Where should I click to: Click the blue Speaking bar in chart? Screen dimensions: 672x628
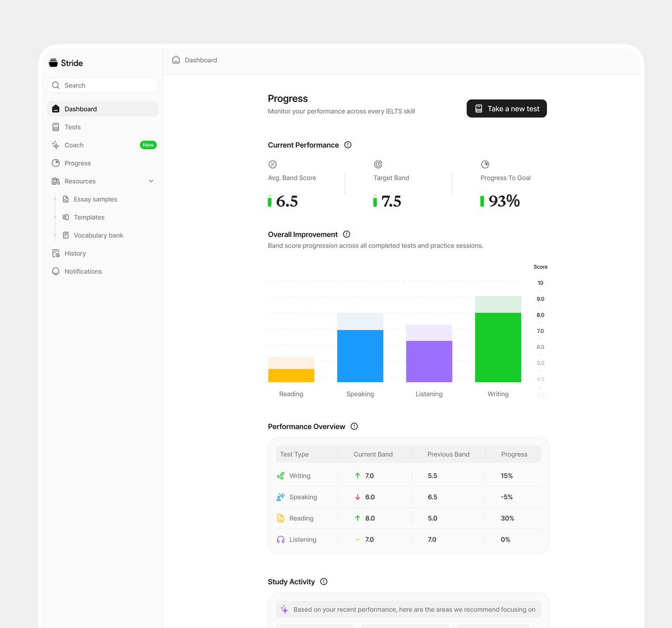360,356
